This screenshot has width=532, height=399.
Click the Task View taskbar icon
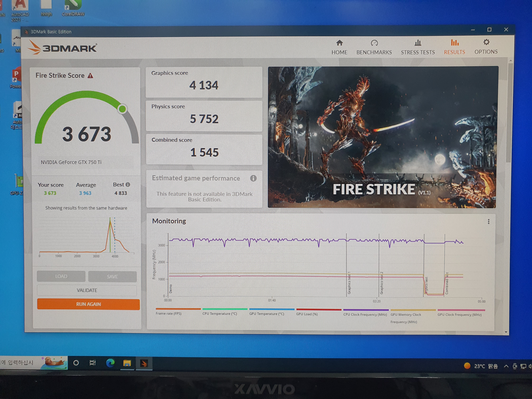pyautogui.click(x=93, y=363)
